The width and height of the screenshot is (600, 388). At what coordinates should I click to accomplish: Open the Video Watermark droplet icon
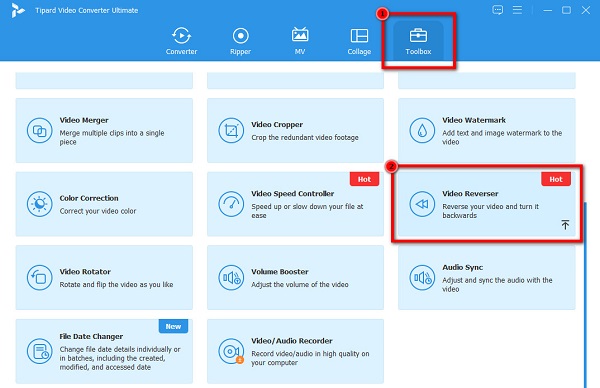point(422,130)
